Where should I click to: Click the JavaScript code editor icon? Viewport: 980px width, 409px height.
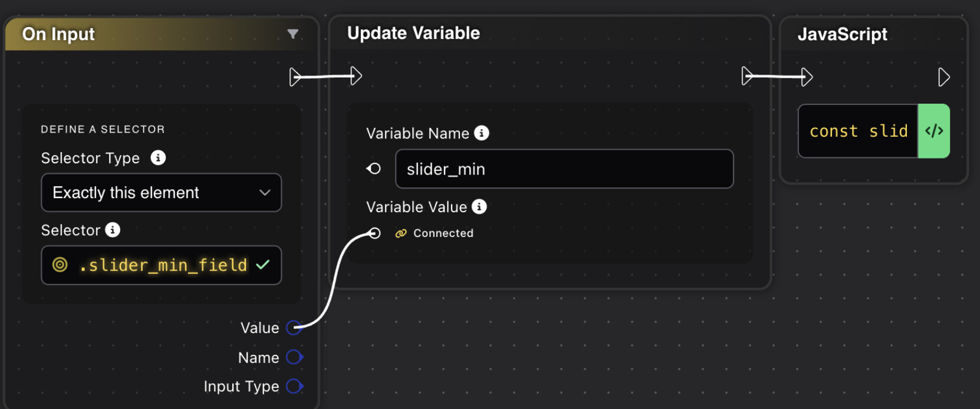934,131
